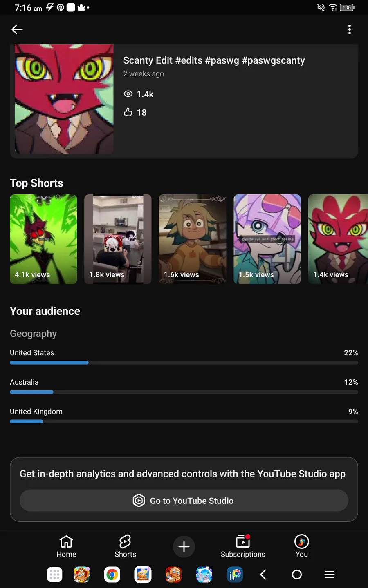Open the You profile tab
368x588 pixels.
[x=302, y=546]
